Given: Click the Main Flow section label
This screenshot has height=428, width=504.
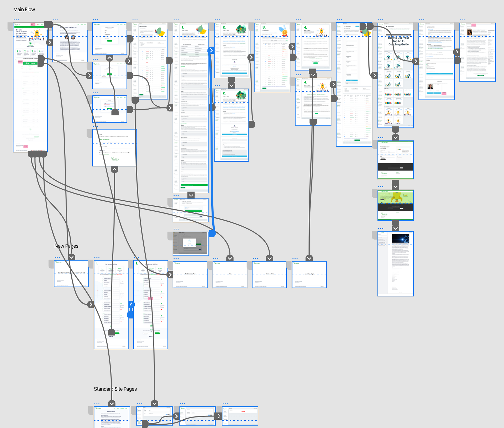Looking at the screenshot, I should pyautogui.click(x=24, y=9).
